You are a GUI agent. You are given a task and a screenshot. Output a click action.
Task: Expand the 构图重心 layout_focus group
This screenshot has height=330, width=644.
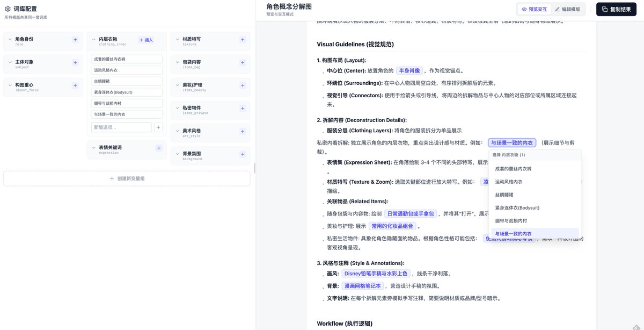[10, 85]
